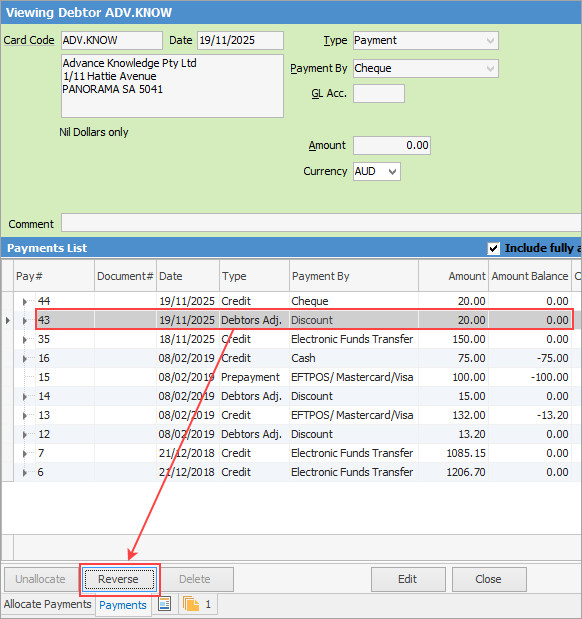Open the Type dropdown showing Payment

tap(426, 41)
